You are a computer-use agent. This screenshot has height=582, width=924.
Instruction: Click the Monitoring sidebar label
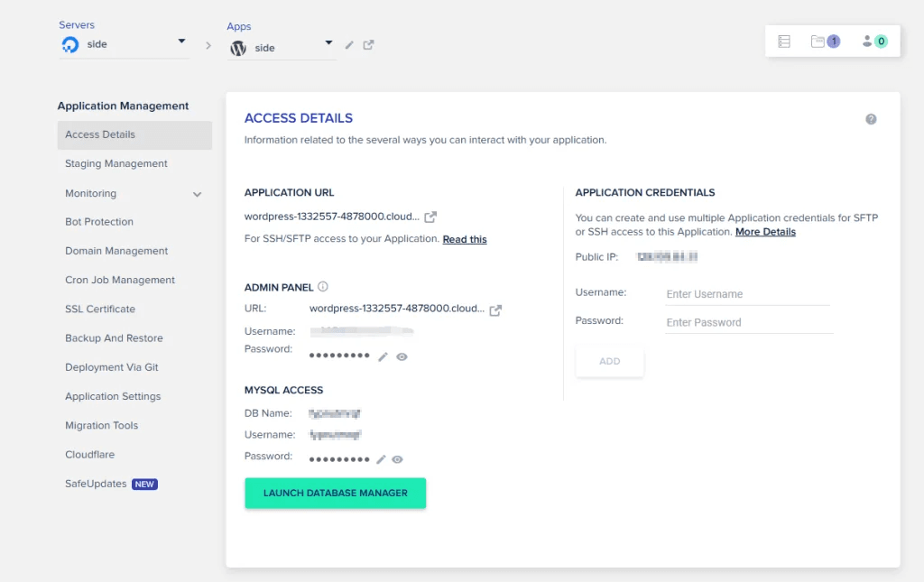coord(91,193)
